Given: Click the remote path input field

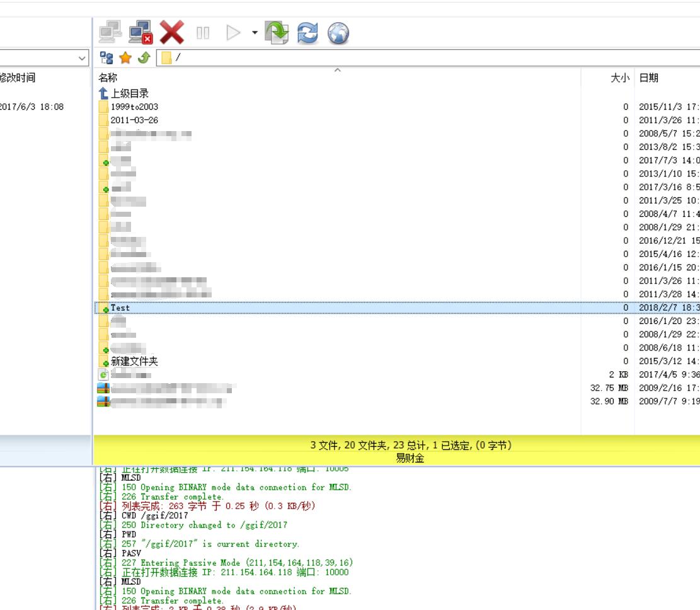Looking at the screenshot, I should coord(428,58).
